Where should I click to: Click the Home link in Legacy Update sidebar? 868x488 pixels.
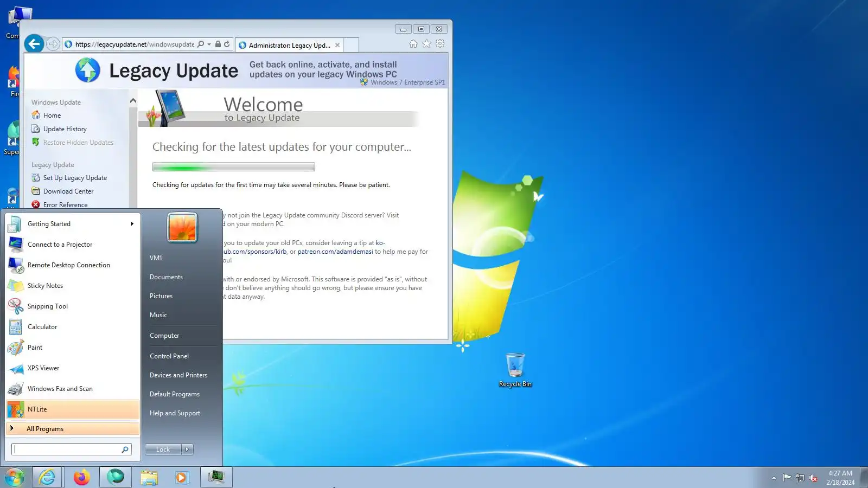point(52,115)
